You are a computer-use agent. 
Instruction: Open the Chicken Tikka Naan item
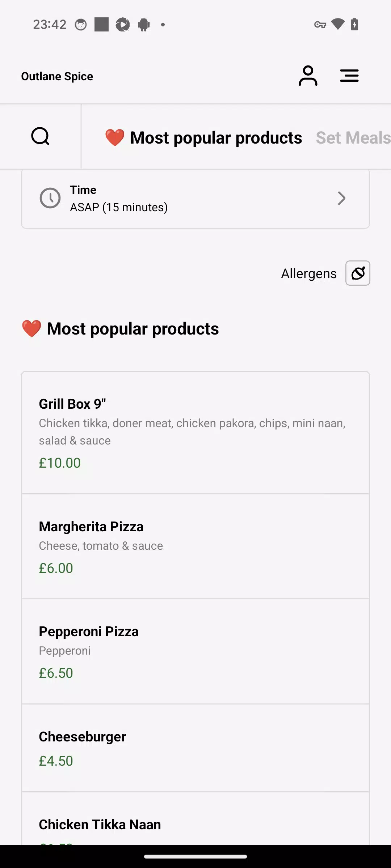click(x=195, y=825)
